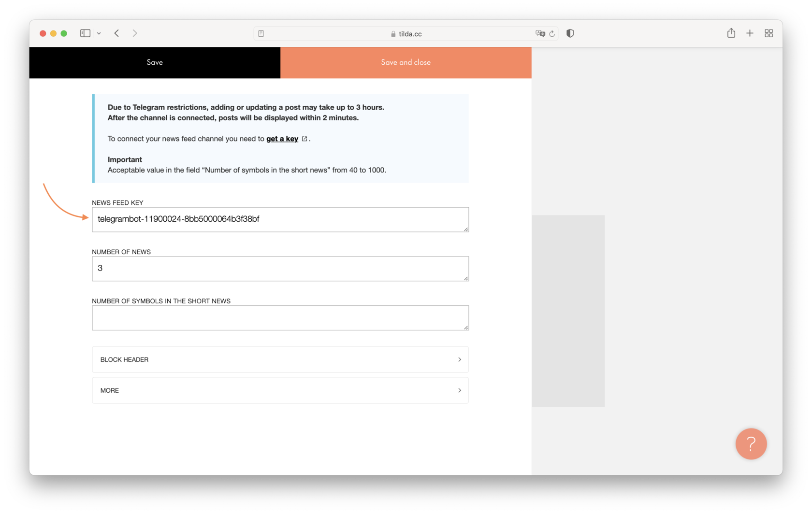Click the NEWS FEED KEY input field

(x=280, y=219)
